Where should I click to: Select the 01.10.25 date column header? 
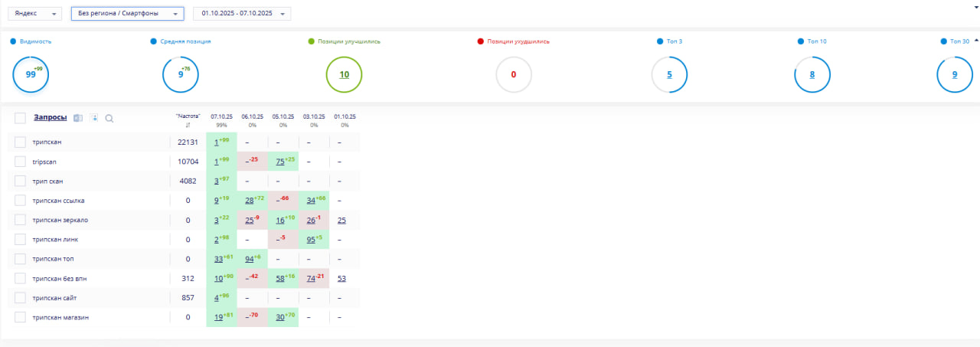pyautogui.click(x=345, y=116)
